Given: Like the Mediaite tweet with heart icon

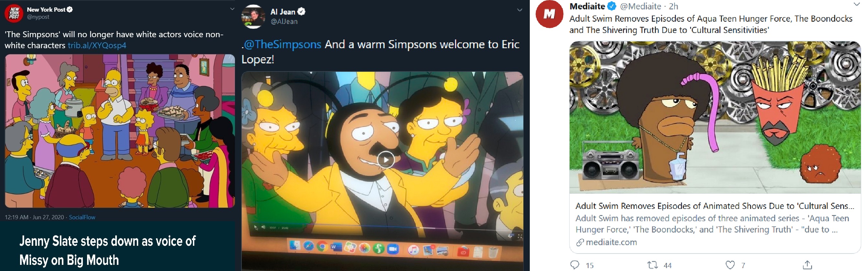Looking at the screenshot, I should pyautogui.click(x=730, y=265).
